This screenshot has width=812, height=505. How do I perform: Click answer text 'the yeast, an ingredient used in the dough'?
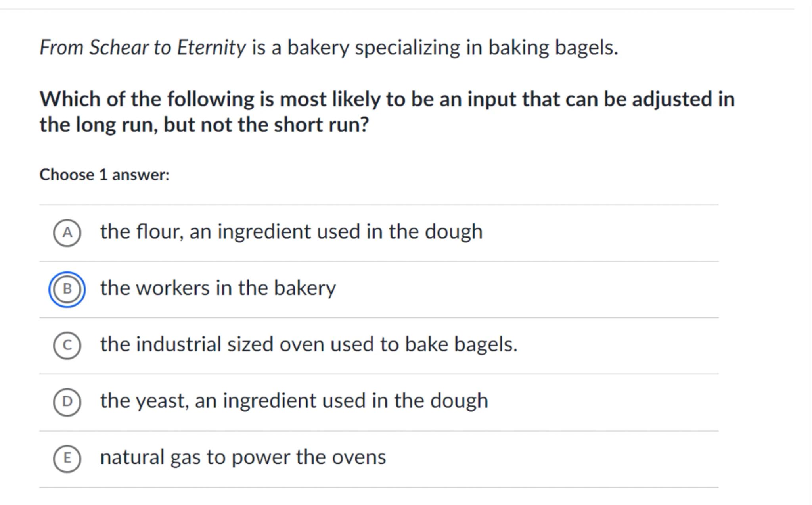click(x=294, y=401)
